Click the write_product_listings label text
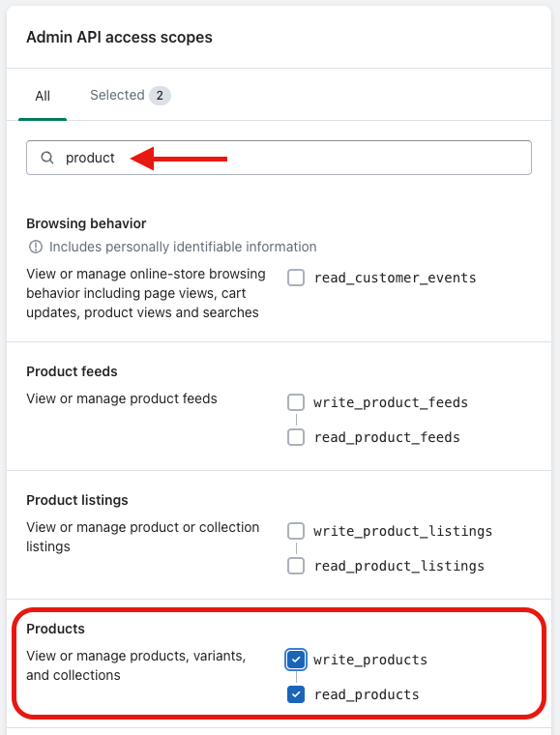Image resolution: width=560 pixels, height=735 pixels. [403, 531]
